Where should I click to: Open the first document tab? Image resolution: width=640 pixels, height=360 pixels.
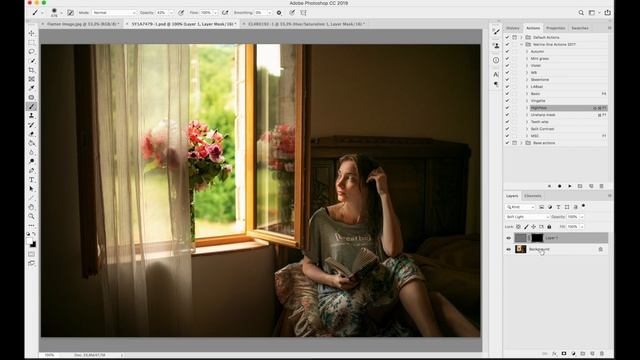click(82, 24)
